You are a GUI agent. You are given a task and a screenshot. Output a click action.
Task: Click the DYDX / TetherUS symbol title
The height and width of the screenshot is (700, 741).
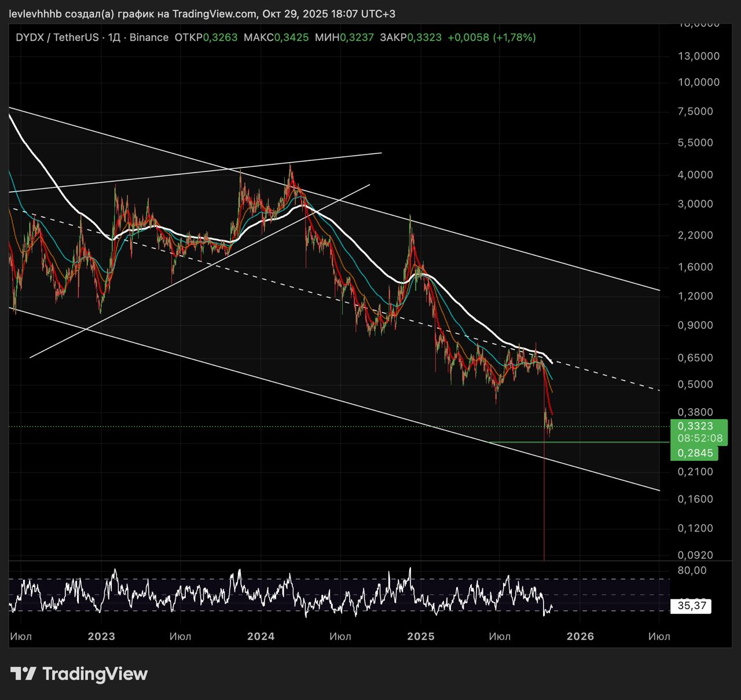[57, 38]
